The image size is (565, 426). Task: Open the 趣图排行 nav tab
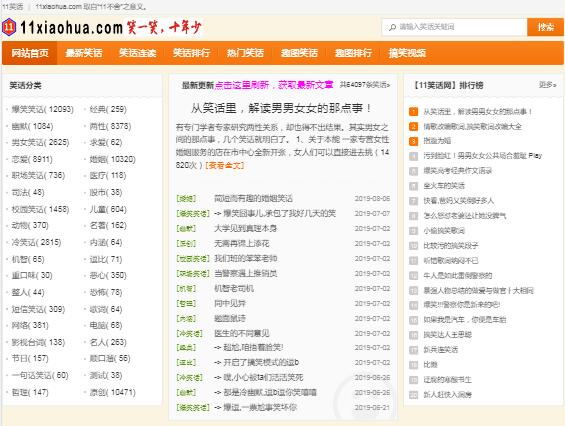click(x=353, y=53)
